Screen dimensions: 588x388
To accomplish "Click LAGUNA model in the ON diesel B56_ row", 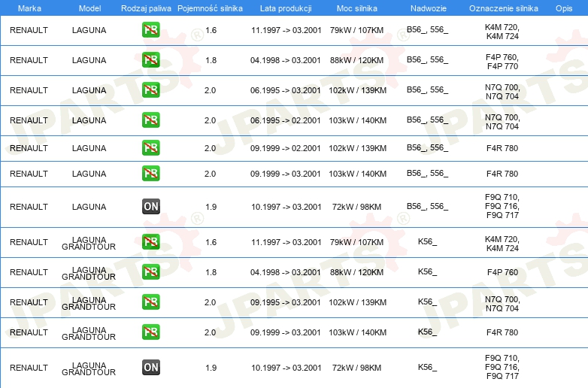I will coord(89,207).
